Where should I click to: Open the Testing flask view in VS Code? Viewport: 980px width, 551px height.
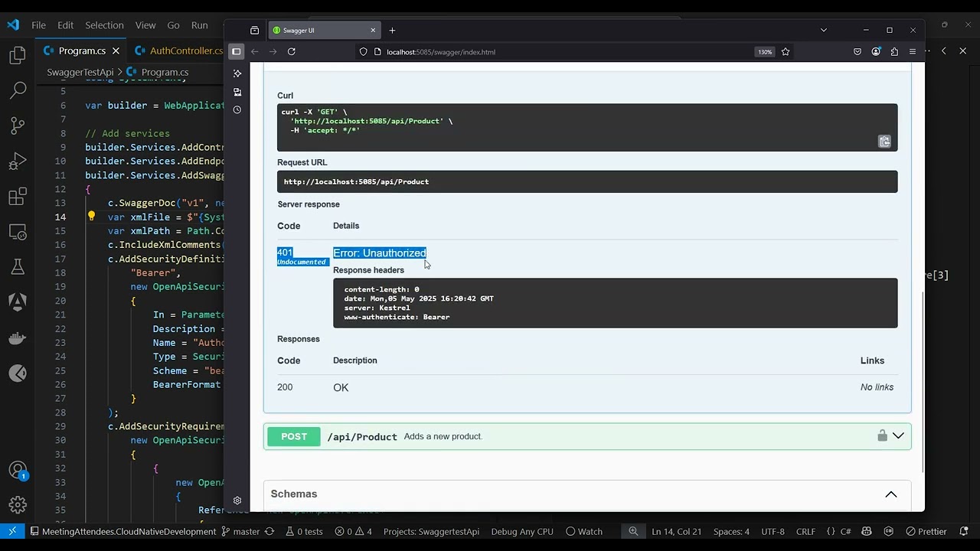click(18, 266)
